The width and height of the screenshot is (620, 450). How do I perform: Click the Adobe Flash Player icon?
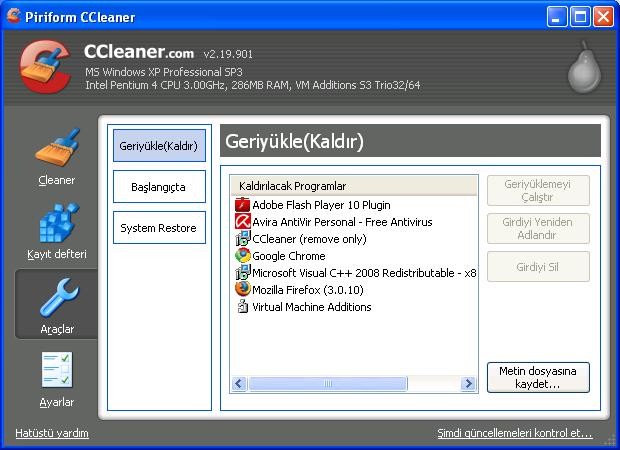pyautogui.click(x=242, y=205)
